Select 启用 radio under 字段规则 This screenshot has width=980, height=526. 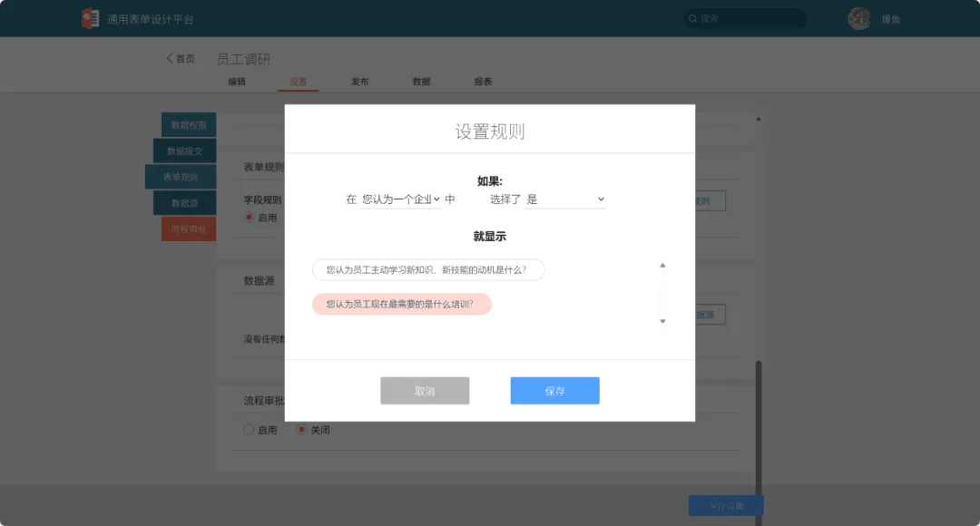[250, 218]
